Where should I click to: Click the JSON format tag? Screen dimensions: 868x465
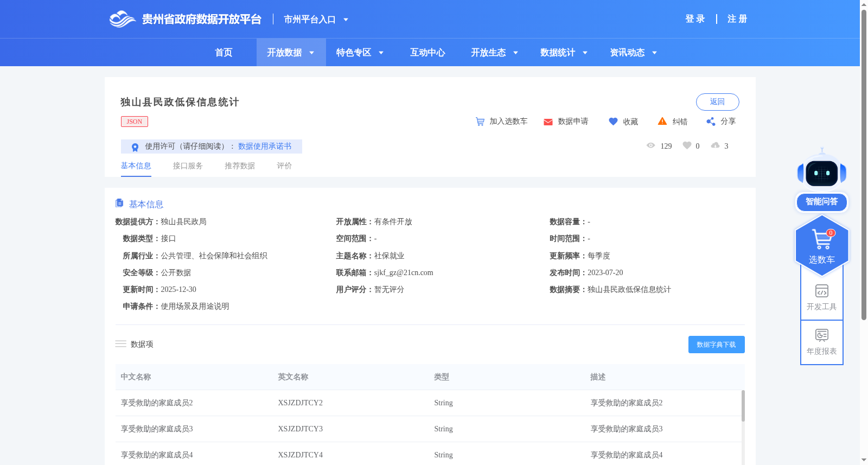coord(135,122)
